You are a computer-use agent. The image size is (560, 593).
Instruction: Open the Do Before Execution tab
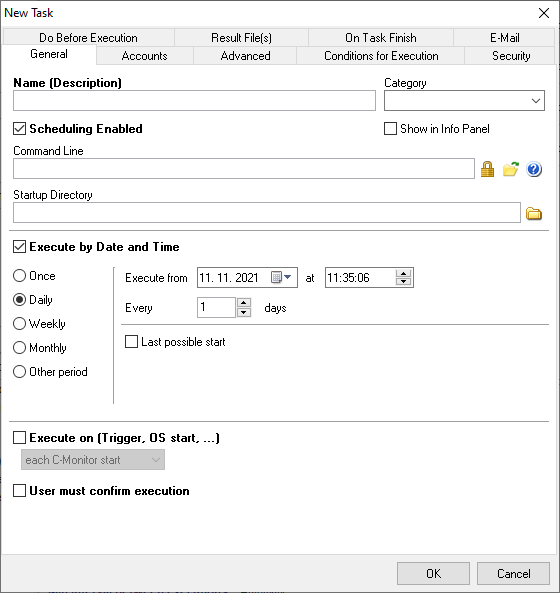88,38
